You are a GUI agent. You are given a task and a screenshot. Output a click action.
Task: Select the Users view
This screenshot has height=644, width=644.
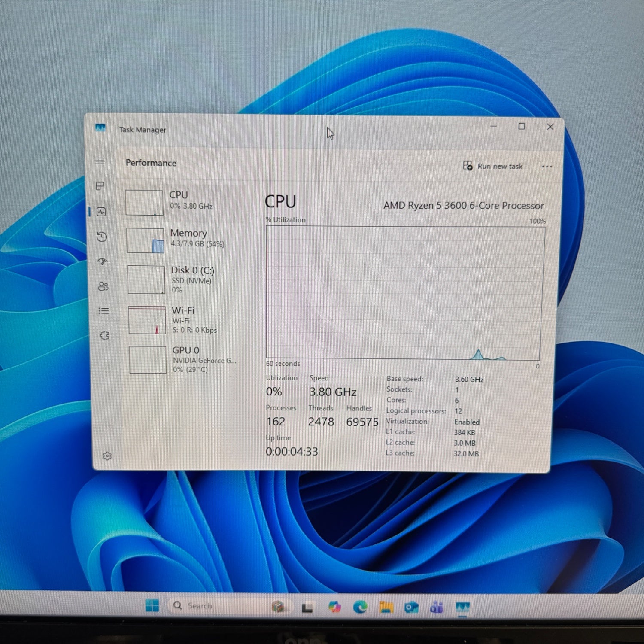pyautogui.click(x=103, y=287)
